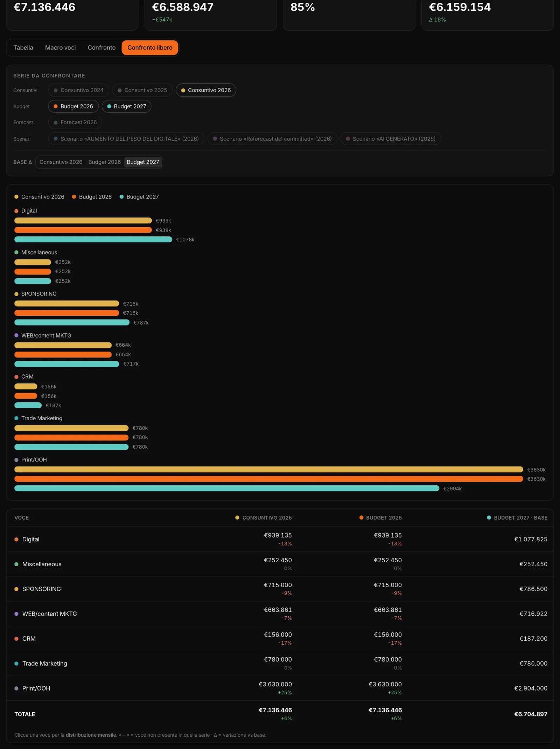
Task: Open the SPONSORING row in table
Action: coord(280,589)
